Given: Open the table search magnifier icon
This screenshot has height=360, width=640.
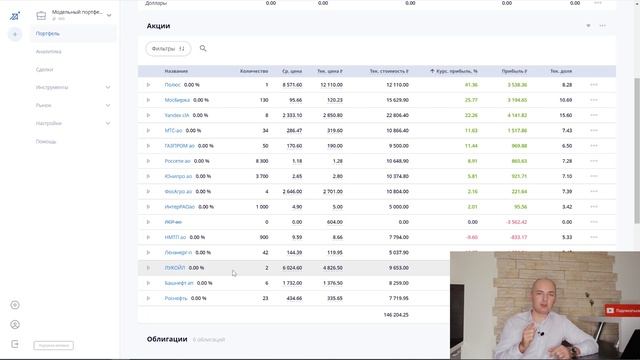Looking at the screenshot, I should click(203, 48).
